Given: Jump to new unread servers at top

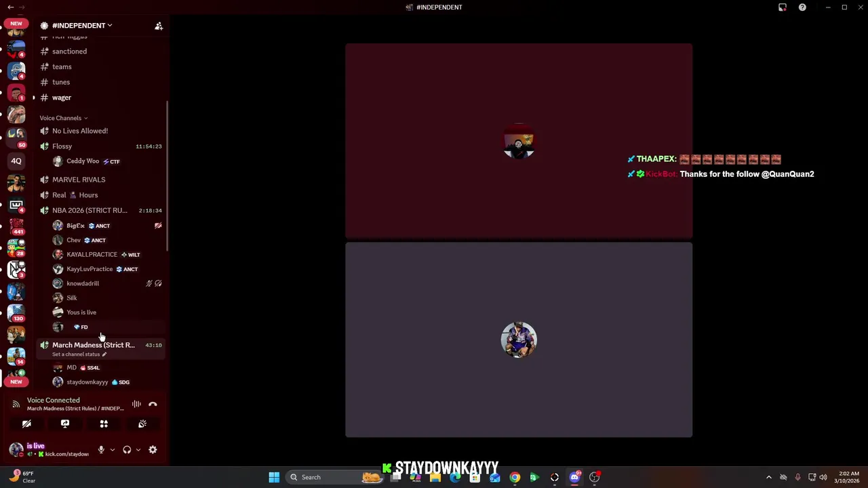Looking at the screenshot, I should (16, 24).
